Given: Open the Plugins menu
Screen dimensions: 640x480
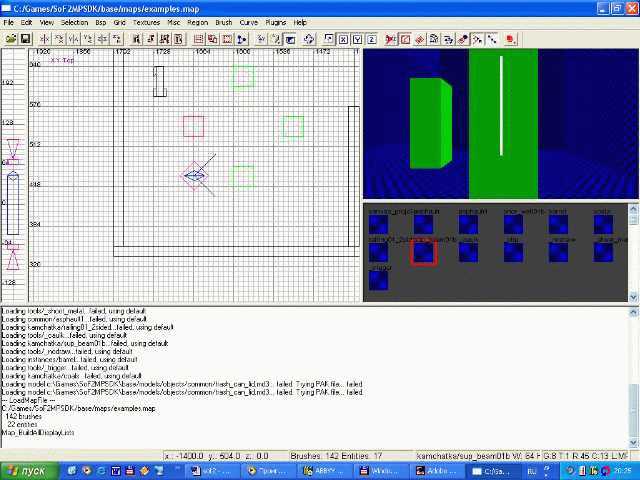Looking at the screenshot, I should (x=276, y=22).
